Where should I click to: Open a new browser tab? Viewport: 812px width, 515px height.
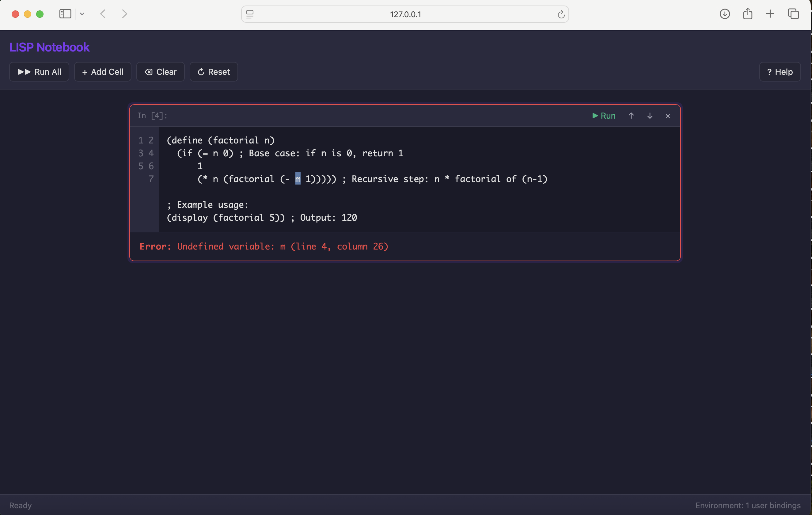770,14
